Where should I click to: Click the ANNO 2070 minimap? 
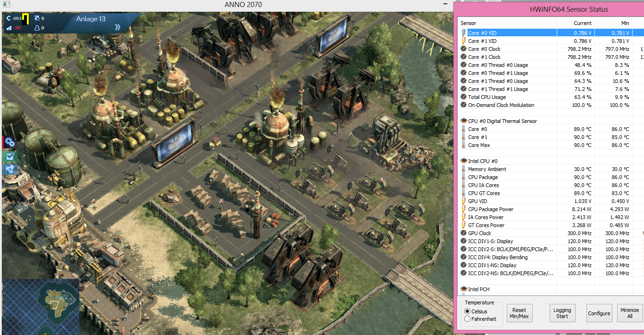click(41, 307)
